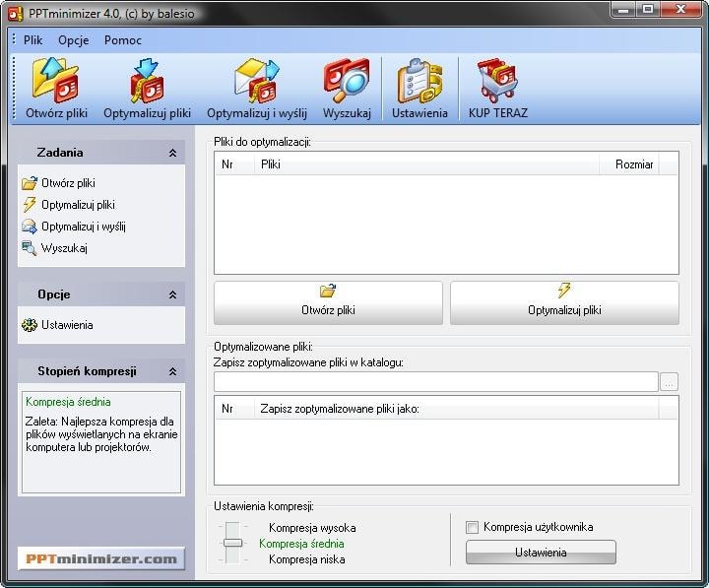
Task: Click the compression level slider handle
Action: [232, 543]
